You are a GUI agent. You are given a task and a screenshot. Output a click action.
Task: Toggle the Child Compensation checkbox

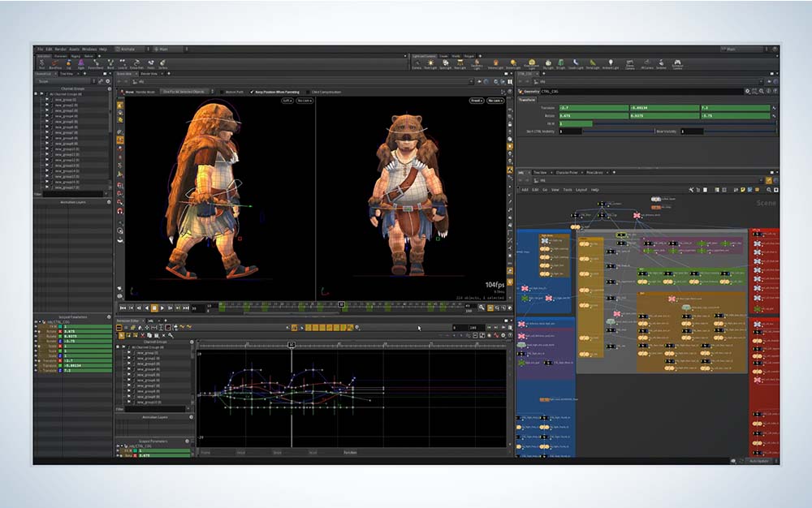(309, 92)
